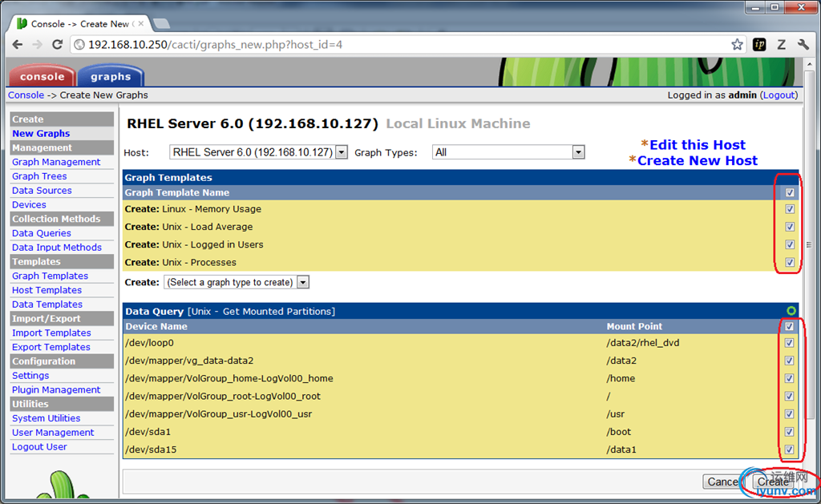Image resolution: width=821 pixels, height=504 pixels.
Task: Open Host Templates in sidebar
Action: click(47, 290)
